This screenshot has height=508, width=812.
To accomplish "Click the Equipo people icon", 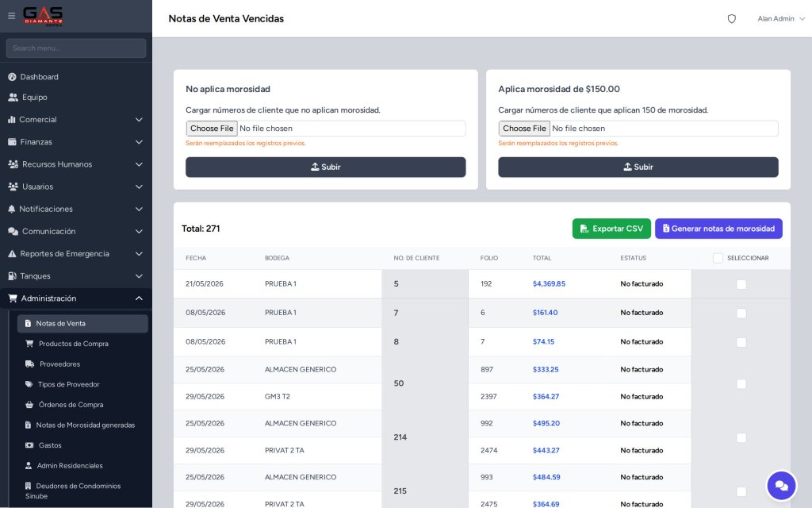I will click(x=13, y=97).
